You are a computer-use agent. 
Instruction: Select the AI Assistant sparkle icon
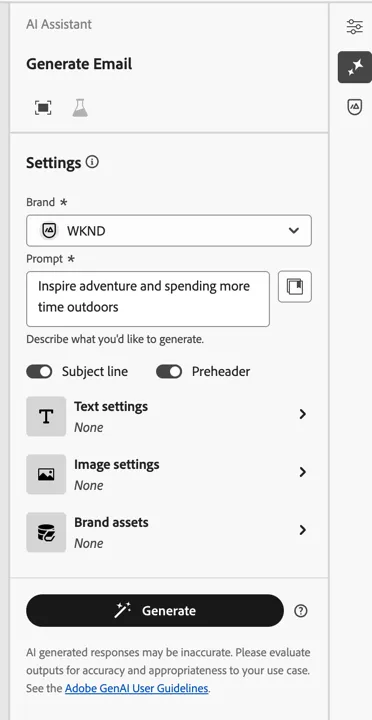[355, 67]
